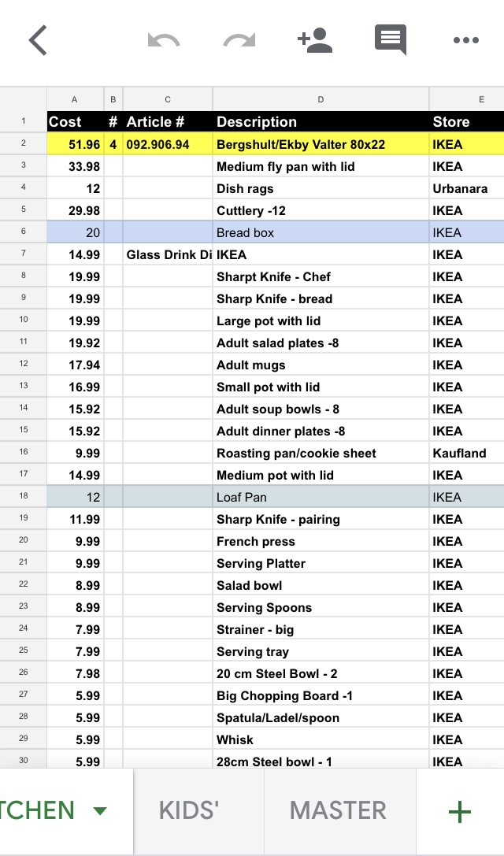Select the yellow Bergshult/Ekby Valter cell

click(x=321, y=144)
